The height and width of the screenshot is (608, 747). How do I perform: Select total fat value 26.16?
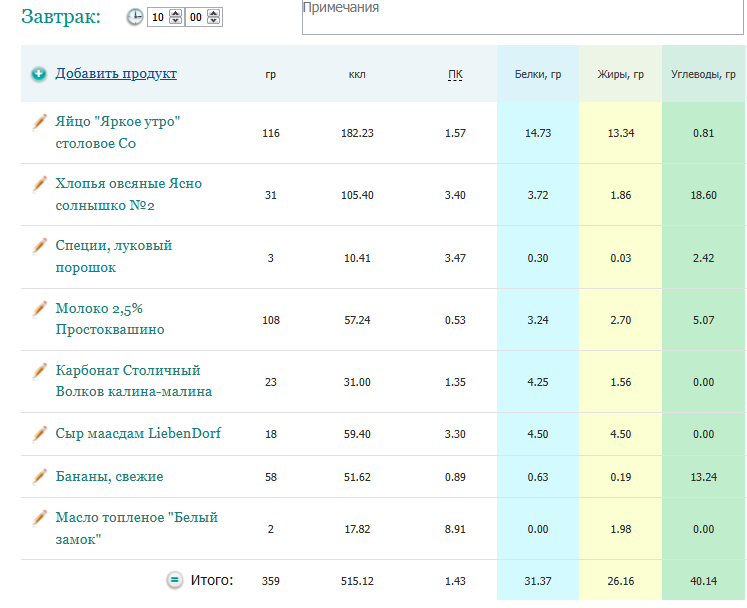coord(621,581)
